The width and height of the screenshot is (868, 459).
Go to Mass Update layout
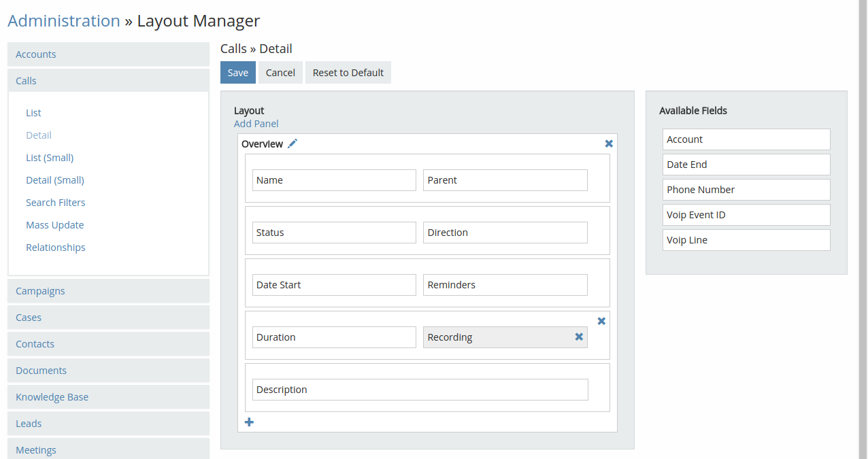pyautogui.click(x=54, y=225)
